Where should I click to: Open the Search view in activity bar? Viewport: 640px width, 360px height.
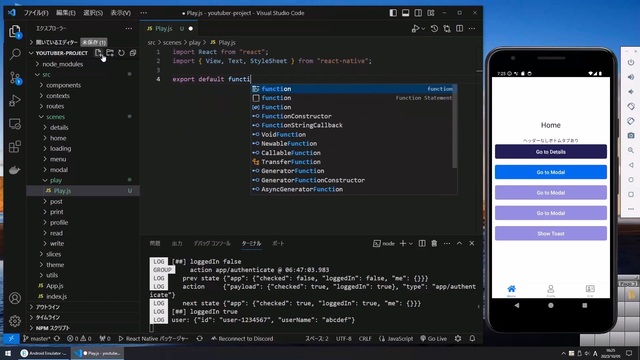[x=15, y=54]
